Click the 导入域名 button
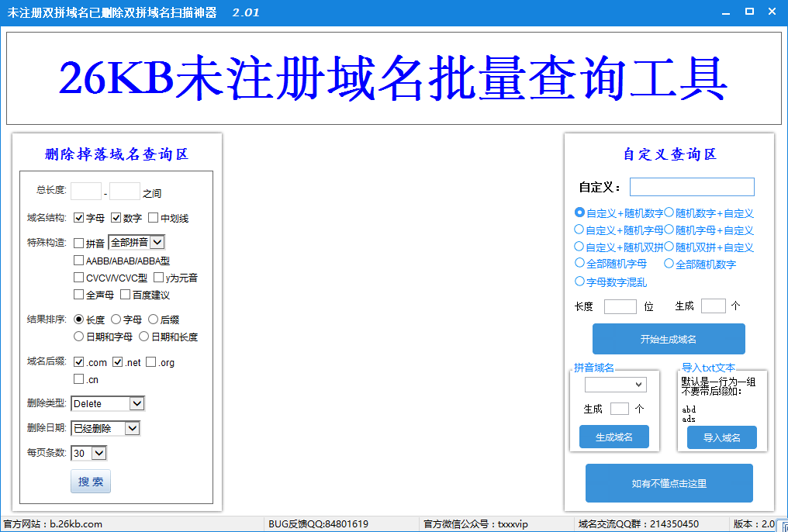This screenshot has width=788, height=532. point(721,437)
